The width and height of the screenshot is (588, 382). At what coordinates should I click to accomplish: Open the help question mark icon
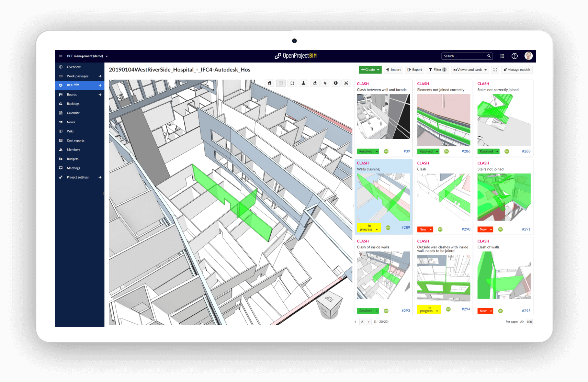[x=514, y=56]
